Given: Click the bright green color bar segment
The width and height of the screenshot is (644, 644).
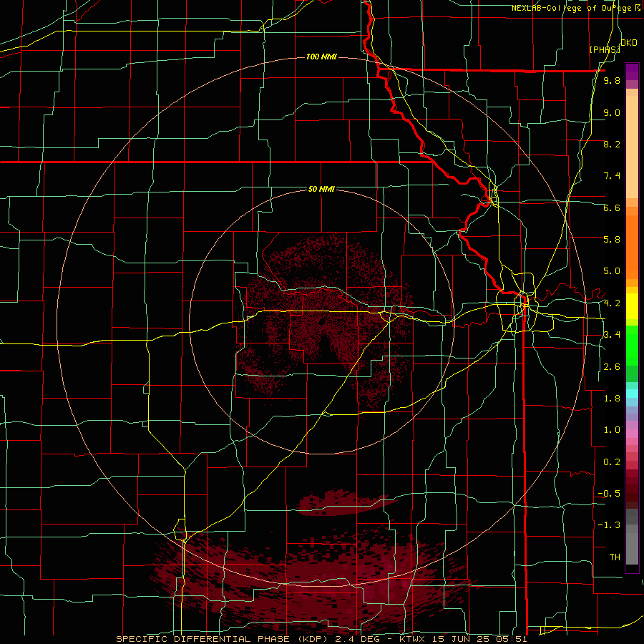Looking at the screenshot, I should tap(632, 345).
